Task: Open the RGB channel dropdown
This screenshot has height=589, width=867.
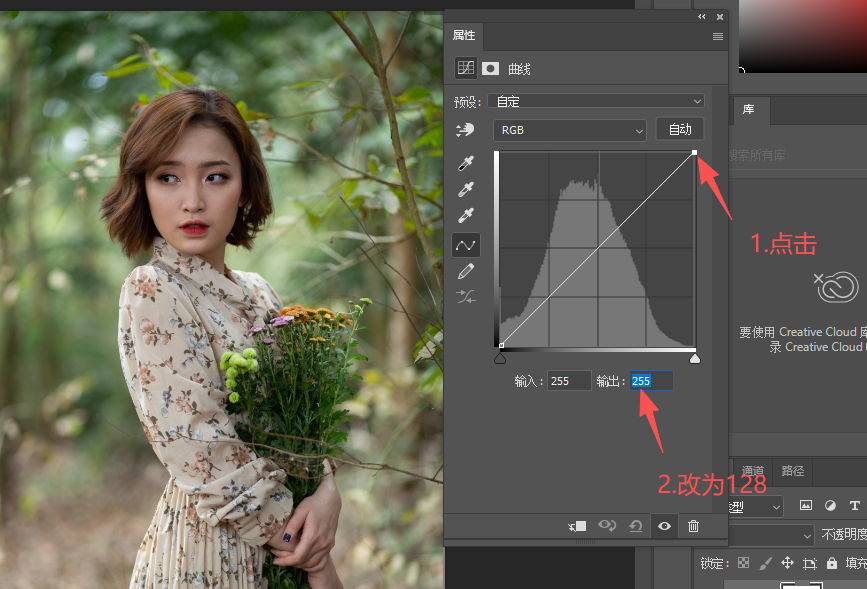Action: (570, 131)
